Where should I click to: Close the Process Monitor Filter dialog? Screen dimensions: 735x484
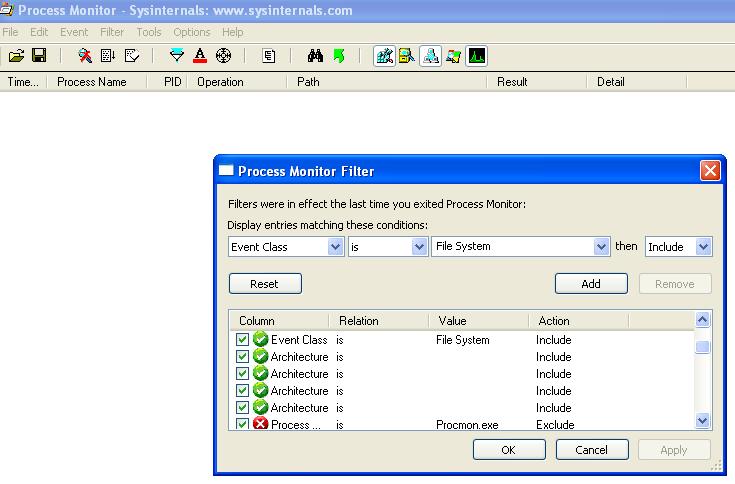[710, 170]
